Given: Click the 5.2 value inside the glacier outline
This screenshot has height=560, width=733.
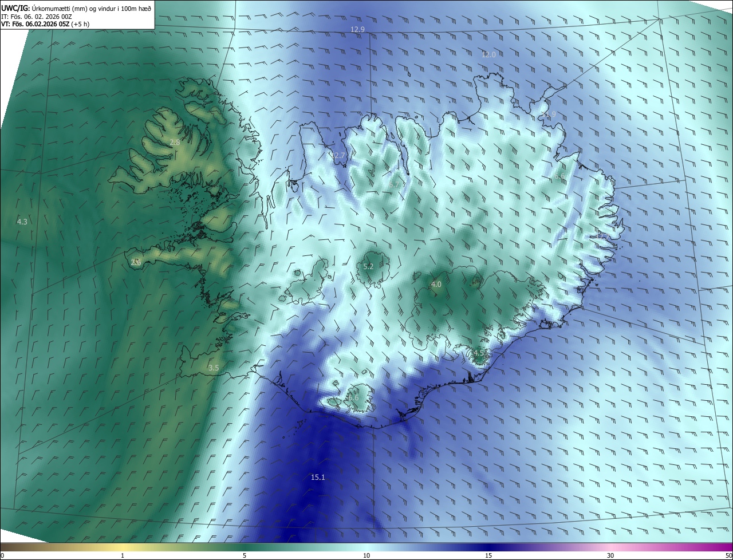Looking at the screenshot, I should (x=368, y=266).
